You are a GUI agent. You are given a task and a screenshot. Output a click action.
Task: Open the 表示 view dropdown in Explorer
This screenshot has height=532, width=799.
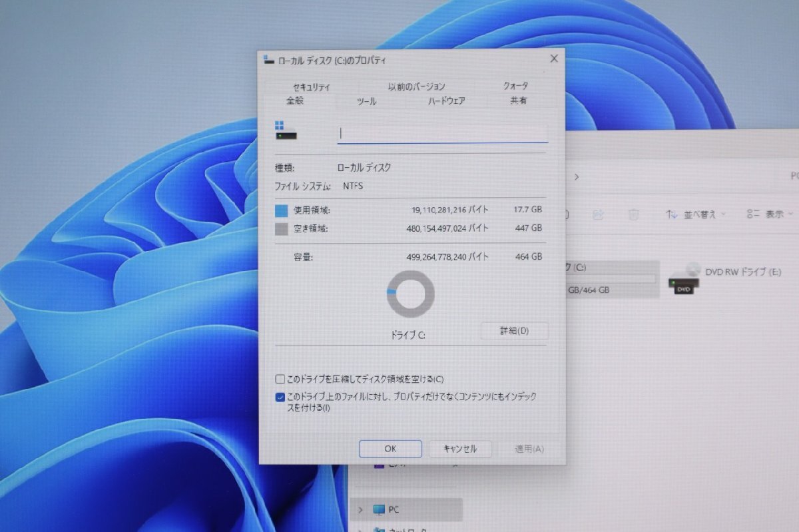(770, 214)
